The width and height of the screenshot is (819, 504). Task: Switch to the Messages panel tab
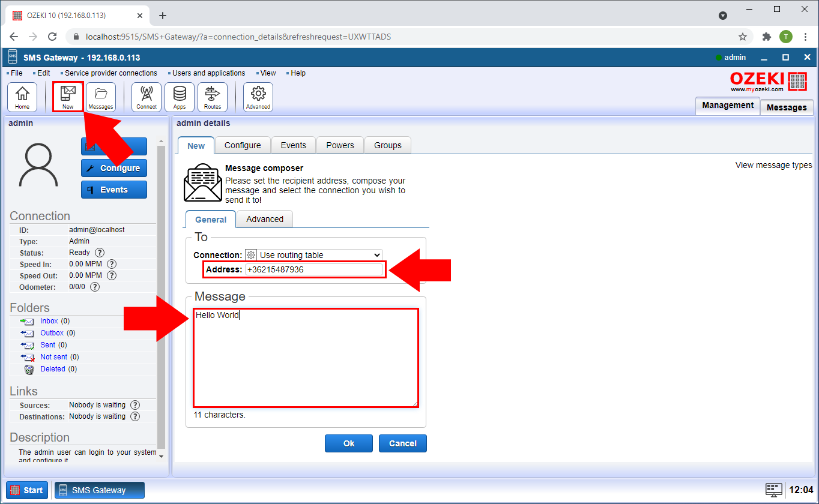[787, 107]
